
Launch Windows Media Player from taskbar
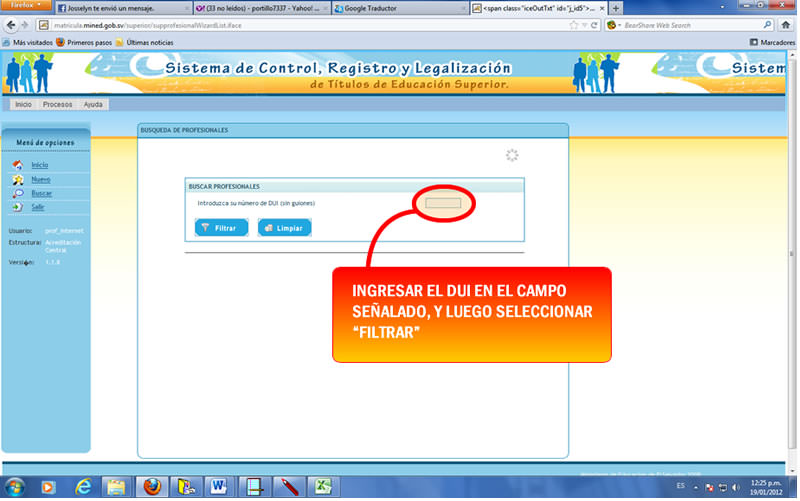[x=48, y=487]
